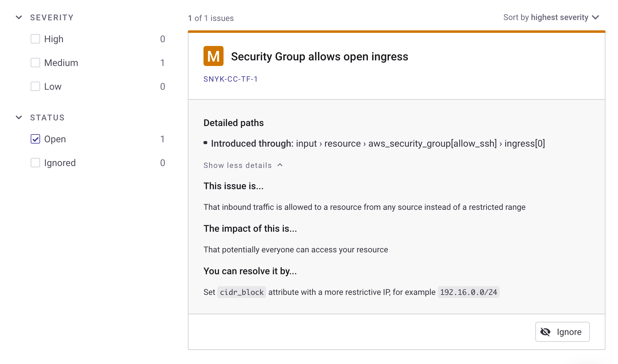Enable the High severity checkbox
The height and width of the screenshot is (364, 618).
tap(35, 39)
